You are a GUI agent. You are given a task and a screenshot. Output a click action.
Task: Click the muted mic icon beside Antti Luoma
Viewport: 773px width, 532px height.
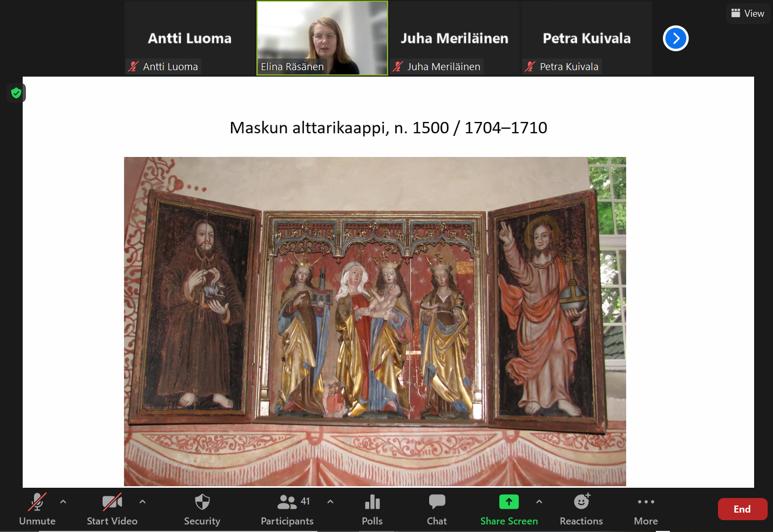tap(133, 66)
